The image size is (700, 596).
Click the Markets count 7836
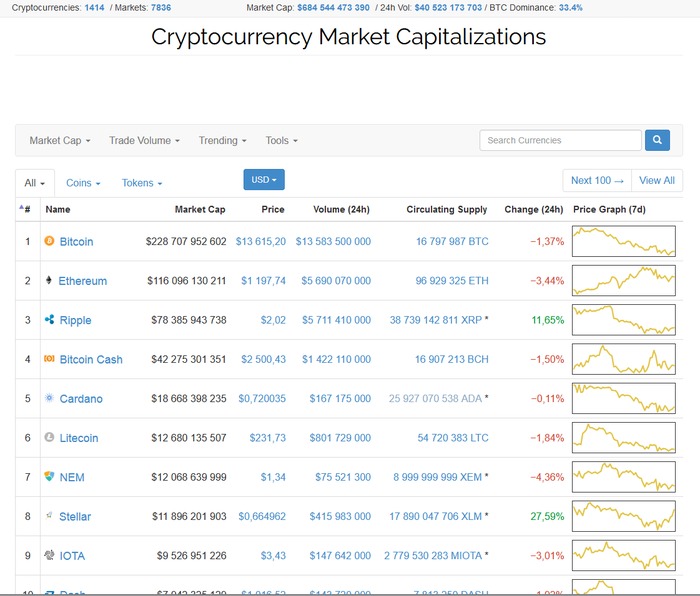click(161, 8)
